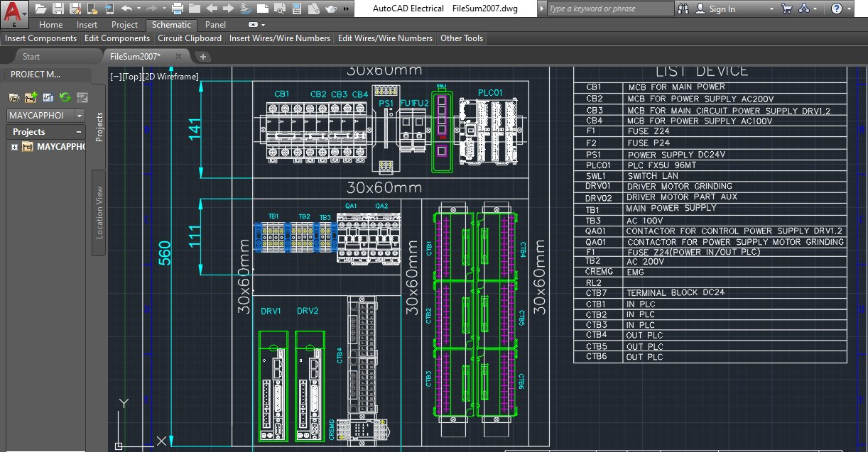The width and height of the screenshot is (868, 452).
Task: Expand the MAYCAPPHOI project tree node
Action: tap(14, 147)
